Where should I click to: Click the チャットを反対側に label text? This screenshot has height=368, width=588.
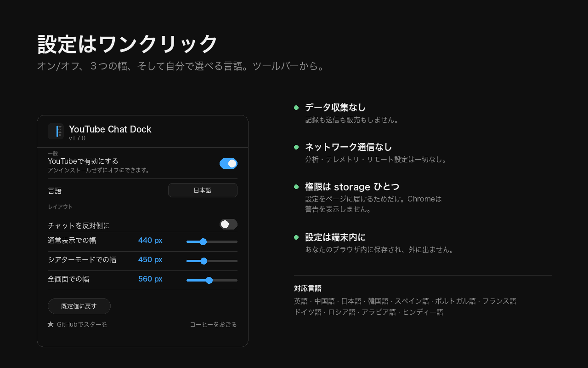click(x=79, y=225)
